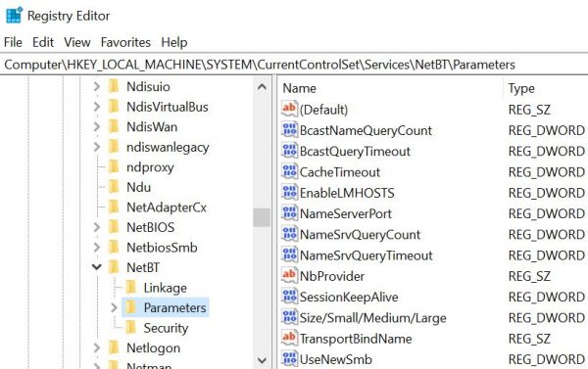Click the EnableLMHOSTS DWORD icon

289,193
